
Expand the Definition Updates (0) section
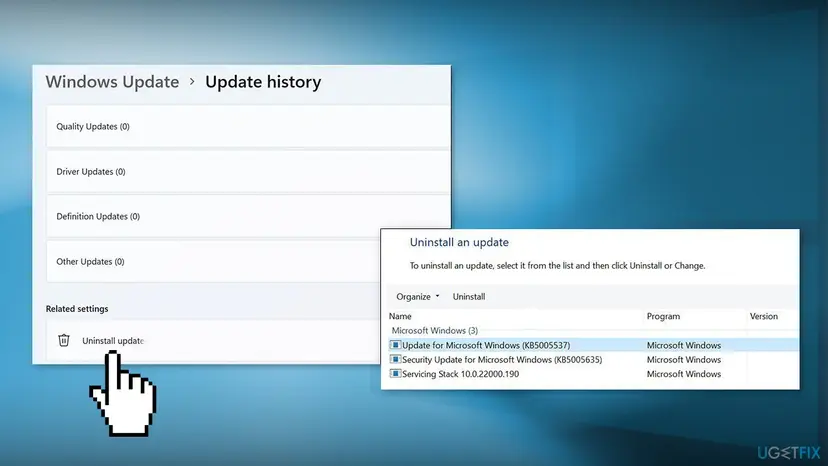click(248, 216)
